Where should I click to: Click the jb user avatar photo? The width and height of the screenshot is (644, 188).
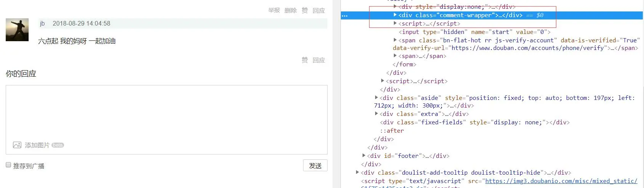[x=17, y=30]
